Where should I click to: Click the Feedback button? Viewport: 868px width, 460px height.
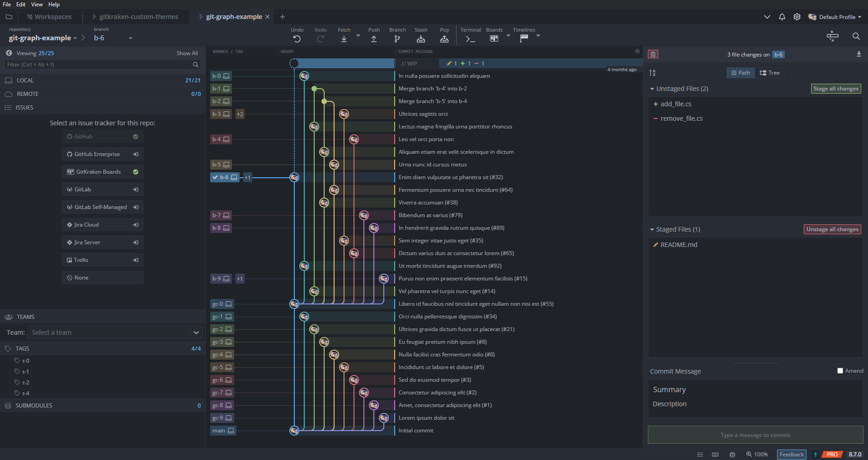792,455
